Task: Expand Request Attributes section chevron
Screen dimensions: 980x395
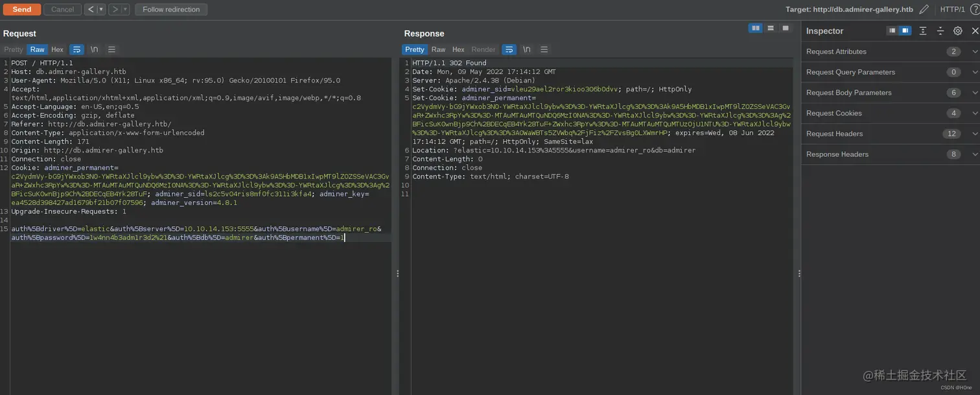Action: pos(975,52)
